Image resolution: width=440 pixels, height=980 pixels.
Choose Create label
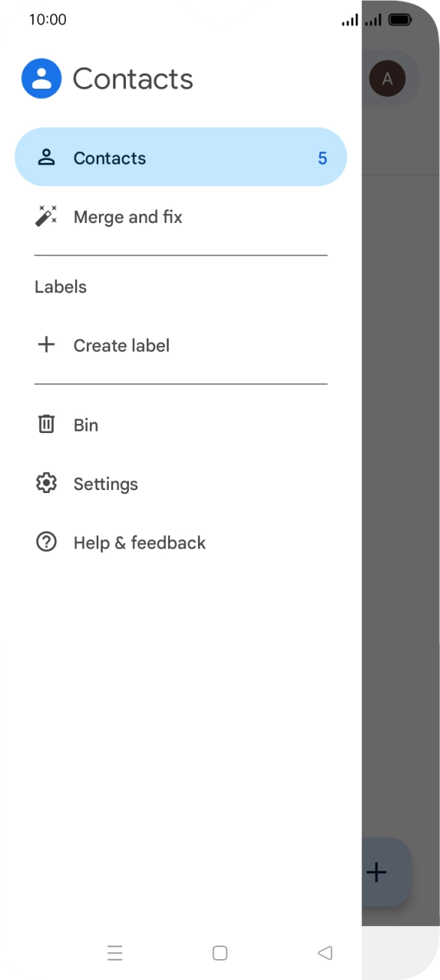(181, 345)
